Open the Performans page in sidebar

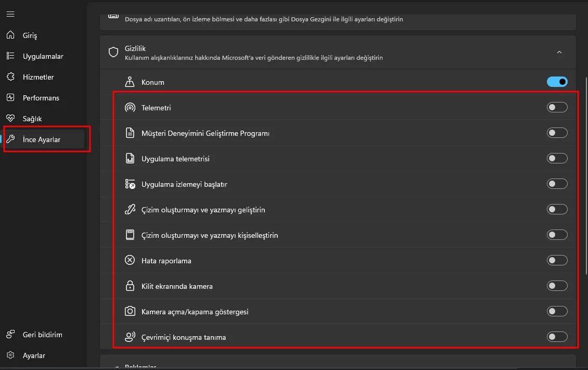click(41, 98)
